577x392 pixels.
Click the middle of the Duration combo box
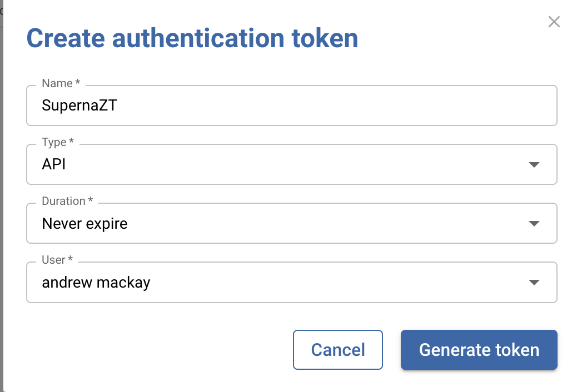point(291,224)
